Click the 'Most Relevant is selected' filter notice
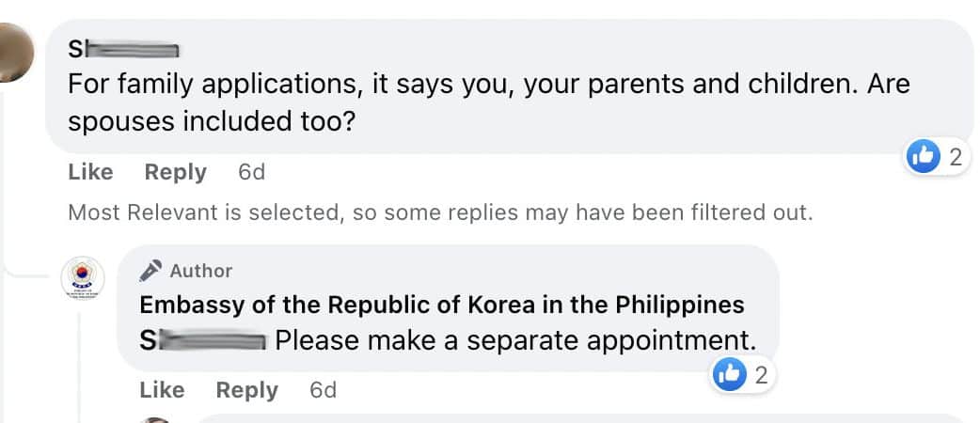Image resolution: width=980 pixels, height=423 pixels. tap(439, 212)
